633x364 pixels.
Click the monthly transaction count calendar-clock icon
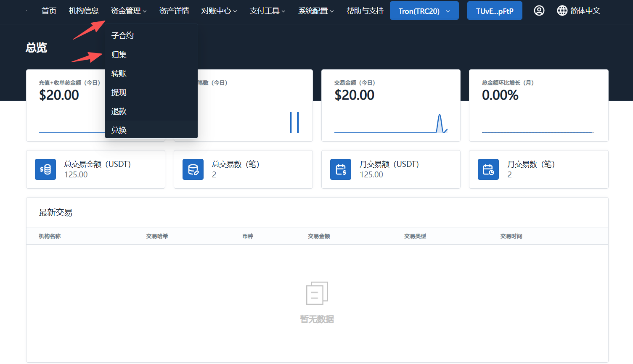click(x=488, y=169)
